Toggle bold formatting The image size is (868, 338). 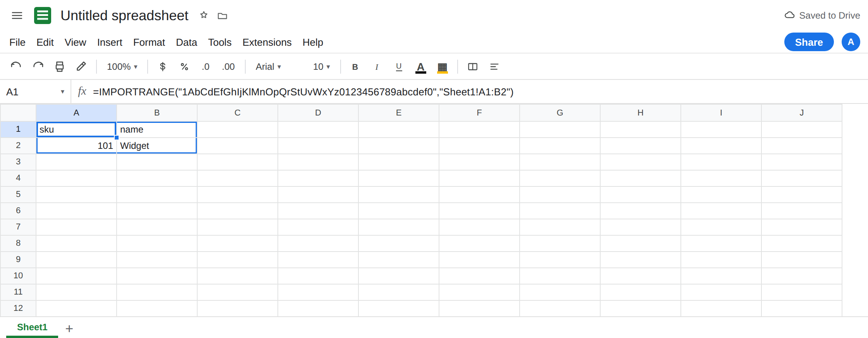(355, 67)
